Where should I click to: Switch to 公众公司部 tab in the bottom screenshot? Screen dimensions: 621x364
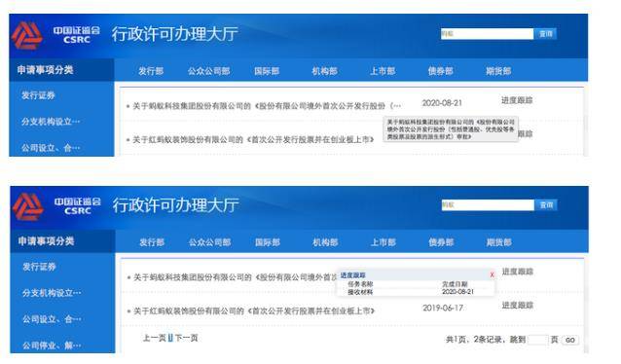(x=209, y=242)
